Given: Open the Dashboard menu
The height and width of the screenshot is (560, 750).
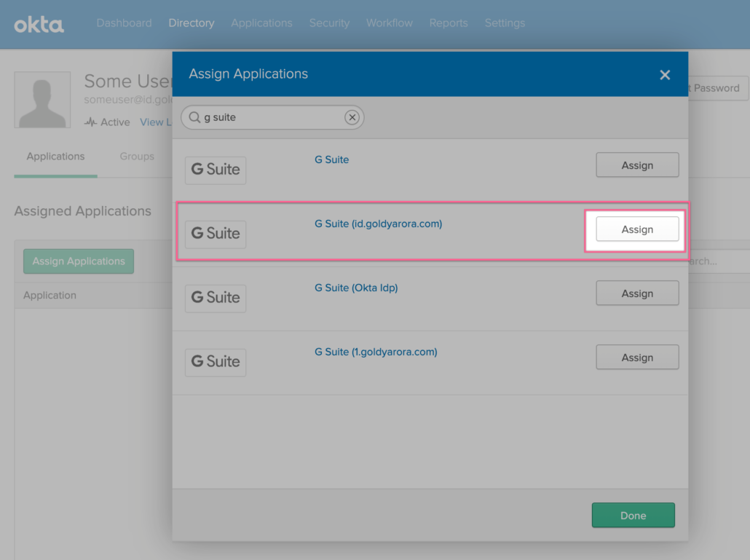Looking at the screenshot, I should 124,23.
